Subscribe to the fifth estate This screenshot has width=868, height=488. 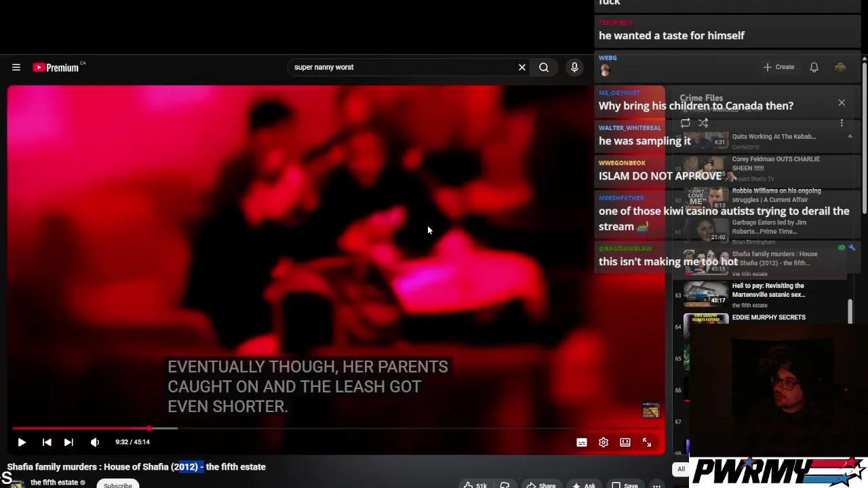pyautogui.click(x=118, y=485)
